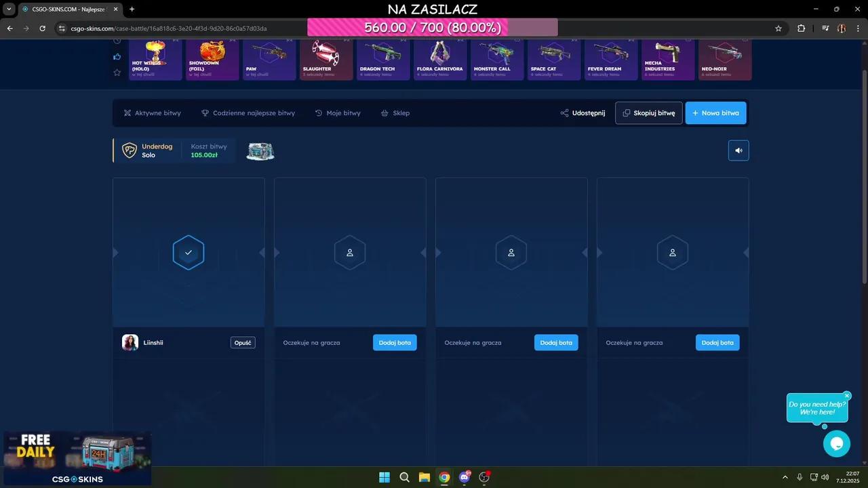Open the Showdown (Foil) drop card
The width and height of the screenshot is (868, 488).
coord(212,60)
